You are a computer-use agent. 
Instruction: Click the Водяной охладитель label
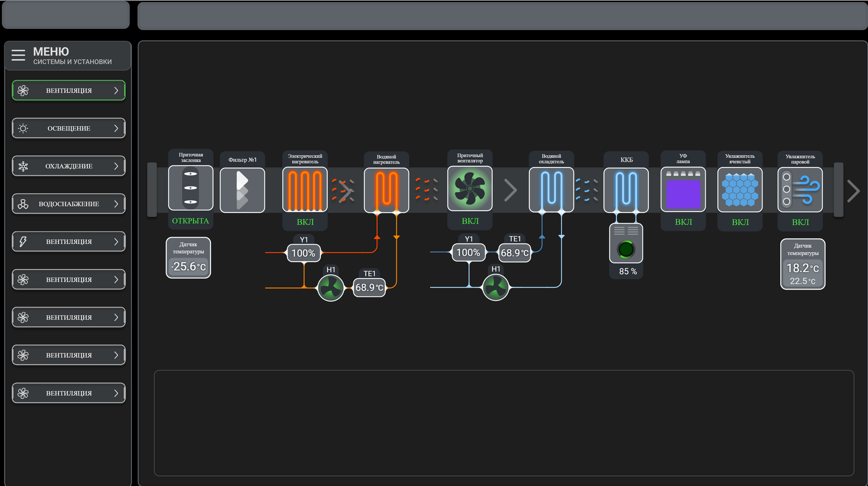(x=551, y=159)
